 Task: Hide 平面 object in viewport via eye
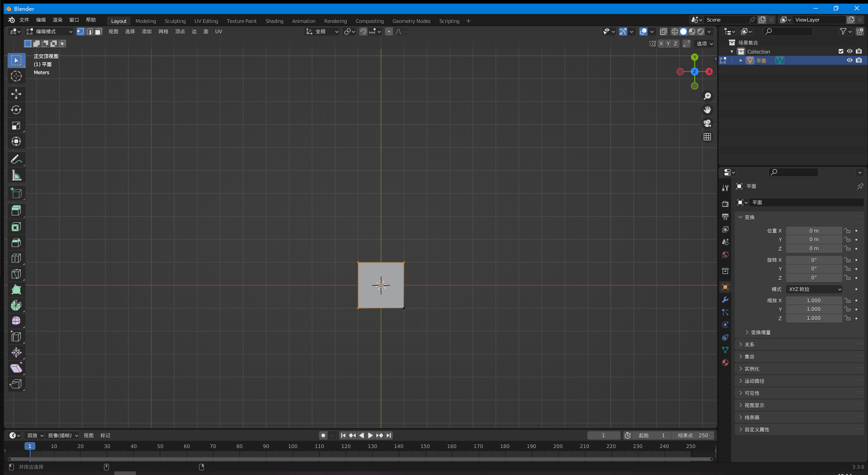click(x=850, y=60)
